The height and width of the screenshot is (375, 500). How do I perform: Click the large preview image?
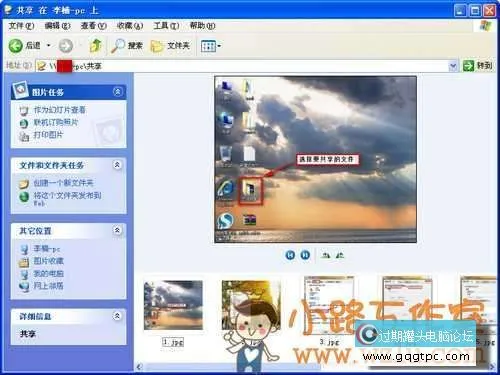tap(315, 159)
